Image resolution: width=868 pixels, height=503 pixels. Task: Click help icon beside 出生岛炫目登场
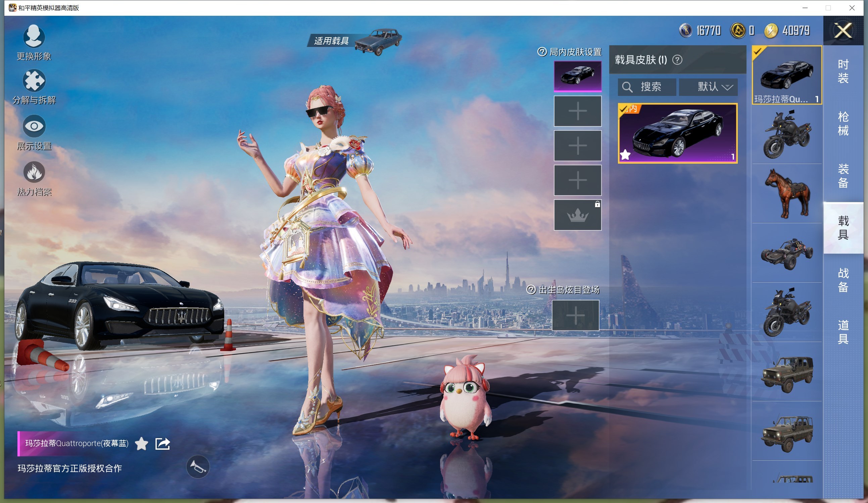pos(531,290)
